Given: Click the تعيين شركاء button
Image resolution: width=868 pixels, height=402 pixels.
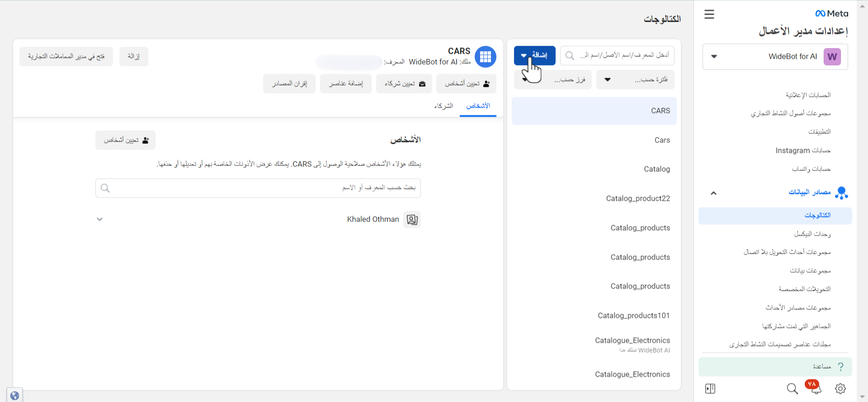Looking at the screenshot, I should pos(404,84).
